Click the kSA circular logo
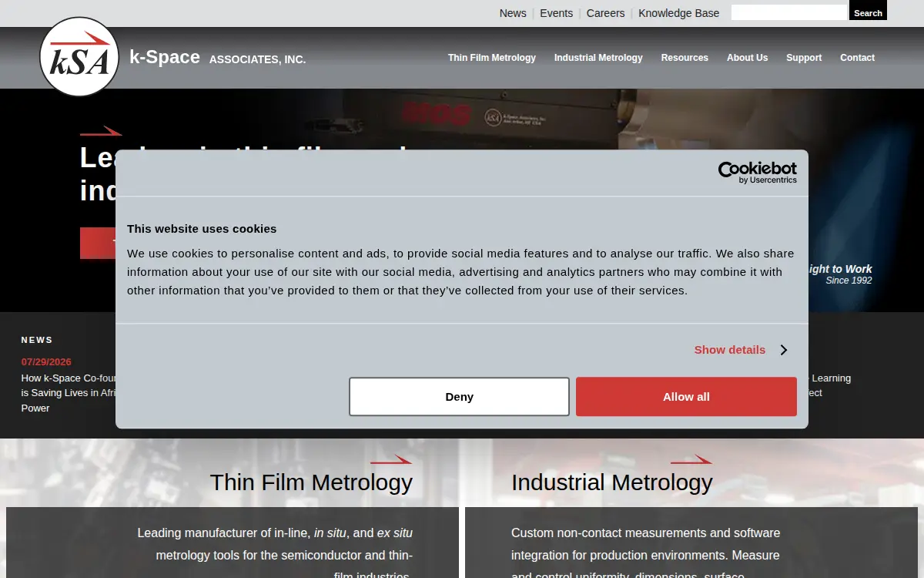The image size is (924, 578). click(x=79, y=57)
